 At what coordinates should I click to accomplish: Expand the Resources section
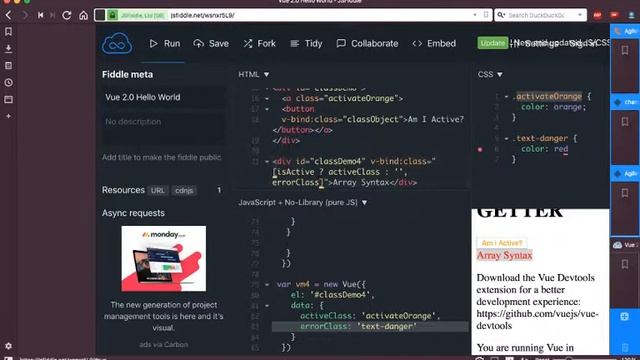pyautogui.click(x=123, y=190)
